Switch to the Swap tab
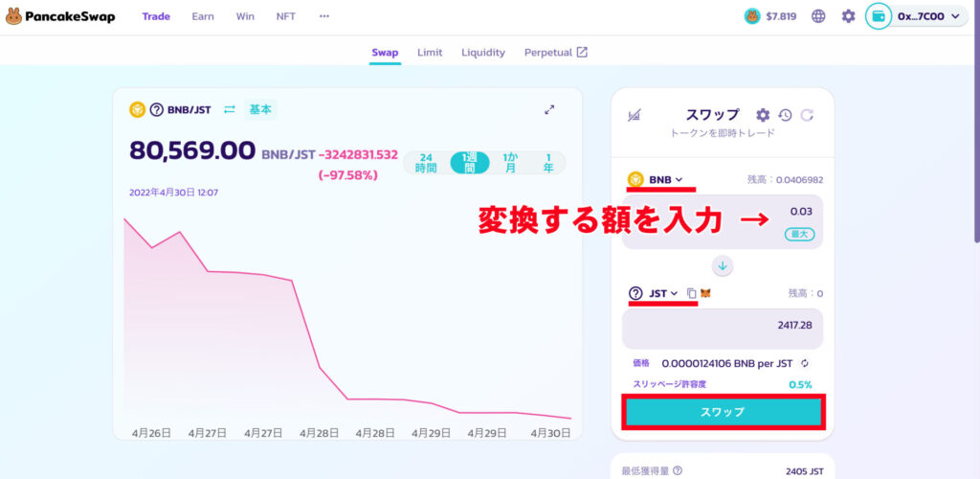 pyautogui.click(x=385, y=53)
